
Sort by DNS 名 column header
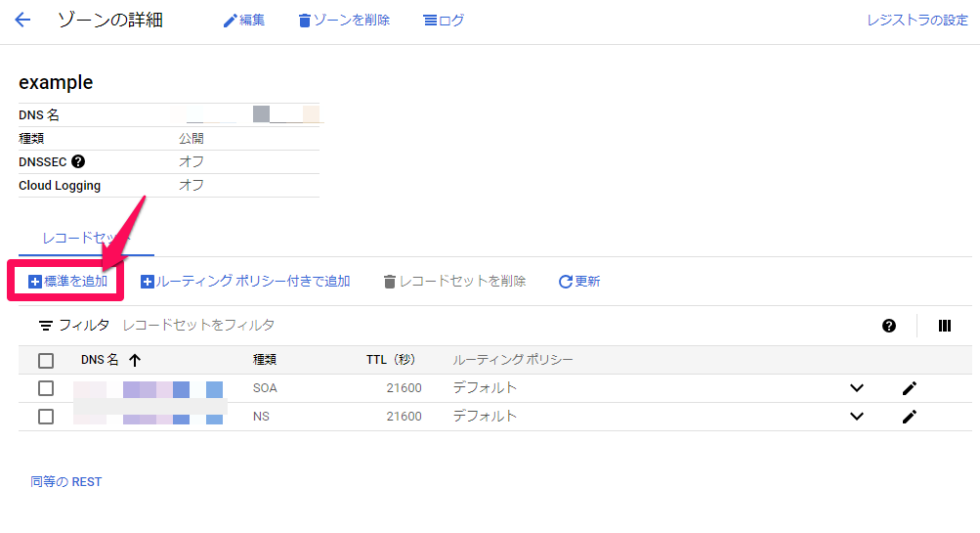100,360
